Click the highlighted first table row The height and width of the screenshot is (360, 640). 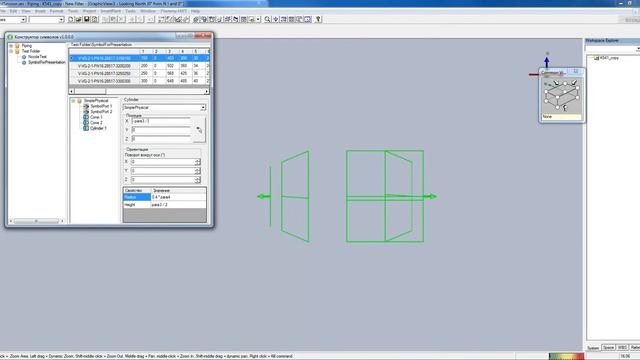tap(139, 58)
